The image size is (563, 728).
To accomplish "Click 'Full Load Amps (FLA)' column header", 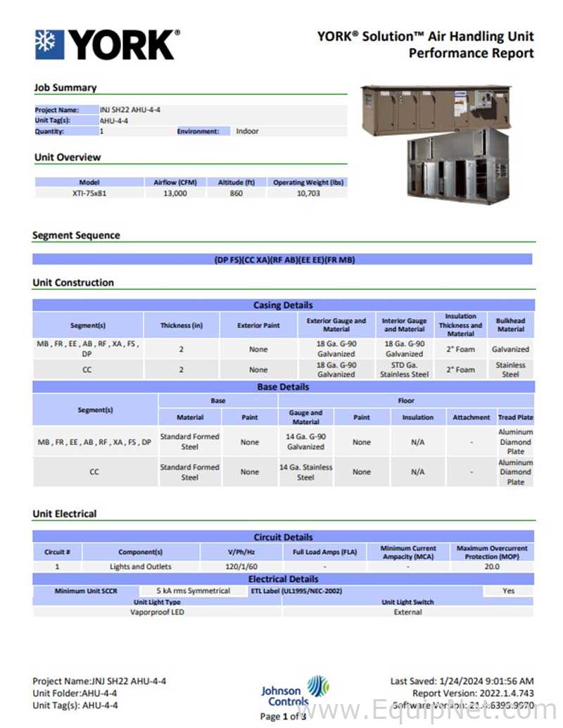I will click(325, 552).
